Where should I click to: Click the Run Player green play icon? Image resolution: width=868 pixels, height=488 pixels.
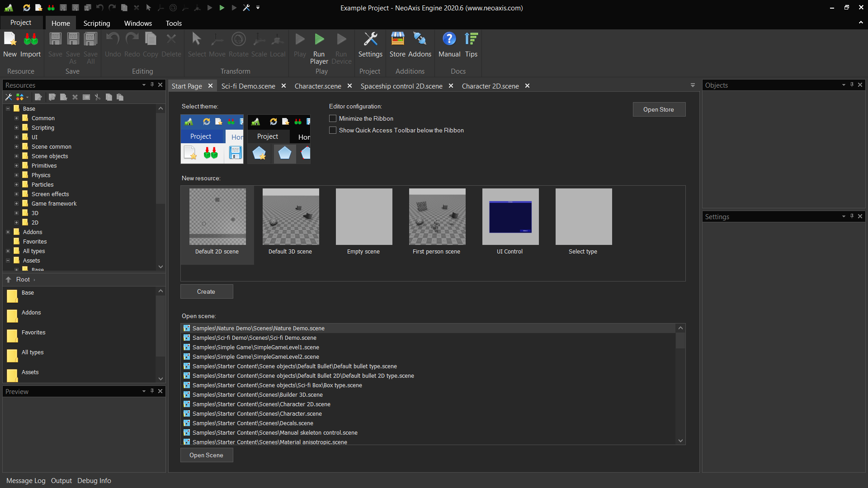click(319, 40)
